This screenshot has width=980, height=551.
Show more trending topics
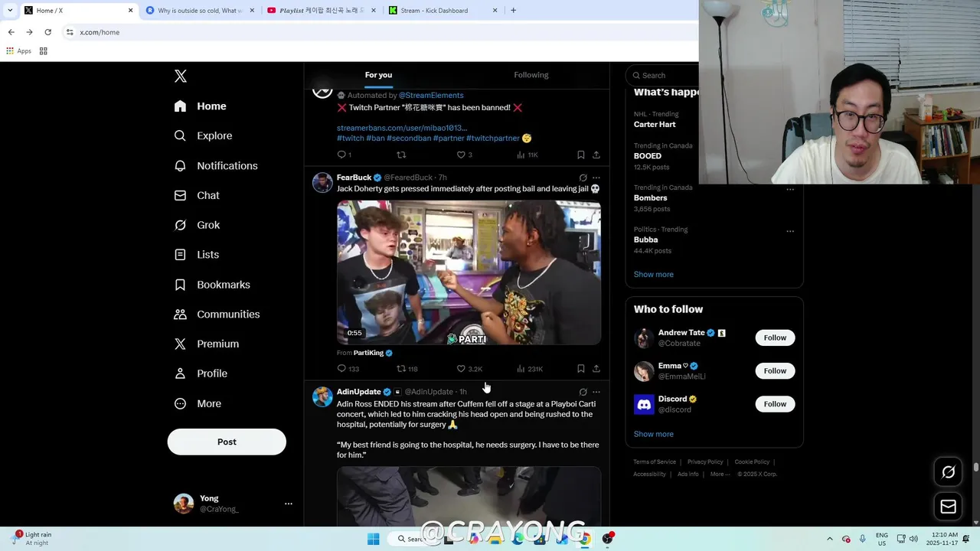[654, 275]
